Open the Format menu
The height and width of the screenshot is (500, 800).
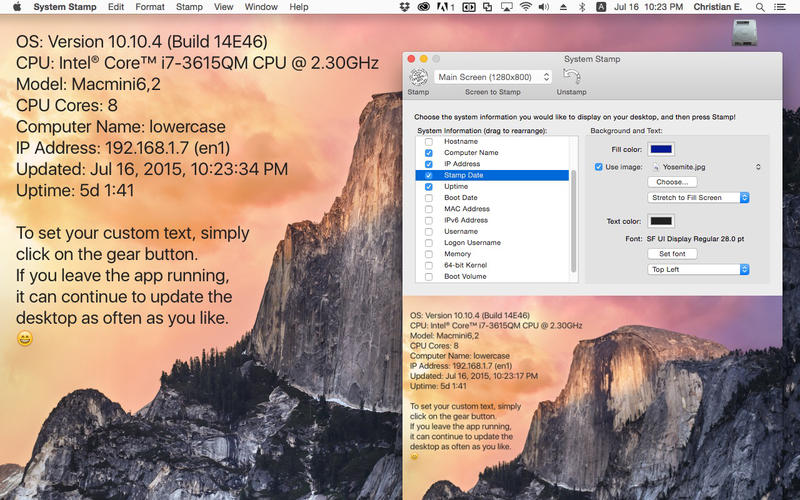150,7
